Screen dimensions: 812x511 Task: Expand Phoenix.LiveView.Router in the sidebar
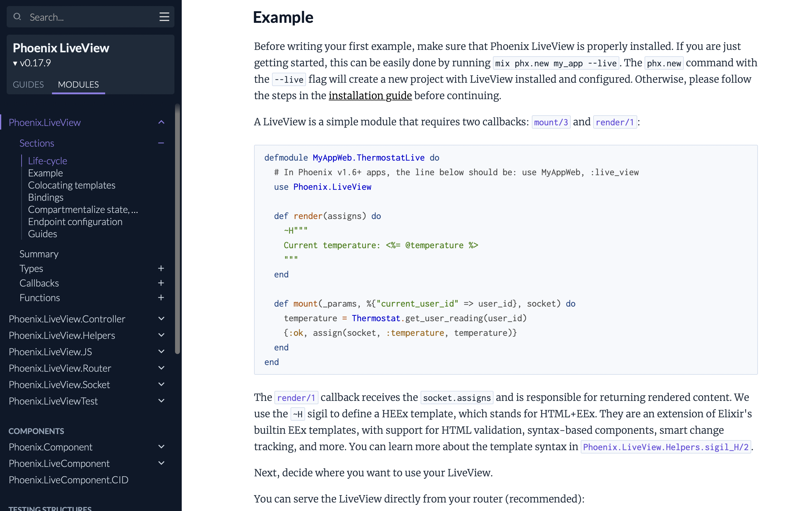[161, 368]
